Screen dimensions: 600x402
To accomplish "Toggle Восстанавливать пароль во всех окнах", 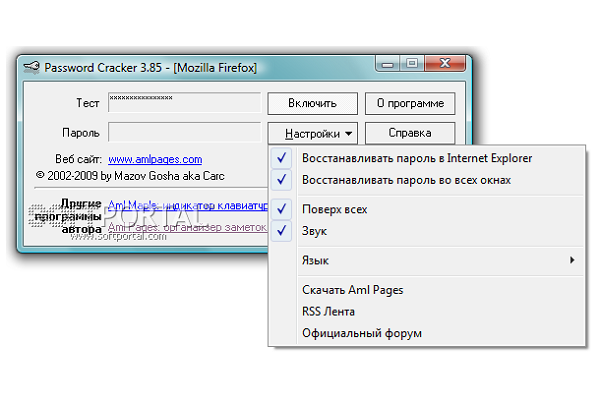I will coord(427,180).
